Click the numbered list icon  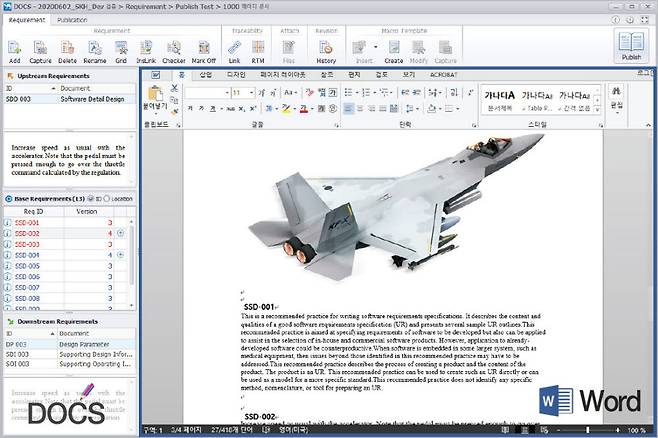[x=366, y=92]
